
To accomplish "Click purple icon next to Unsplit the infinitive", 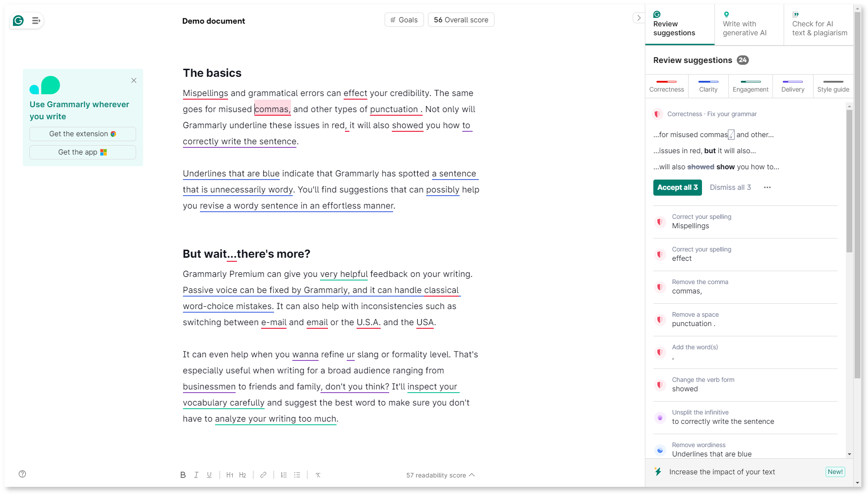I will click(x=660, y=418).
